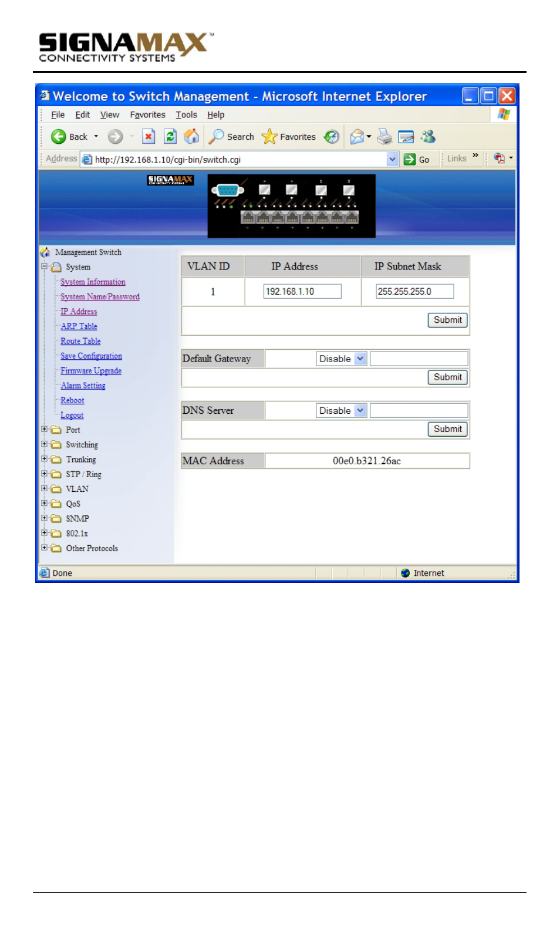Open the Save Configuration link
Viewport: 560px width, 942px height.
(x=92, y=356)
